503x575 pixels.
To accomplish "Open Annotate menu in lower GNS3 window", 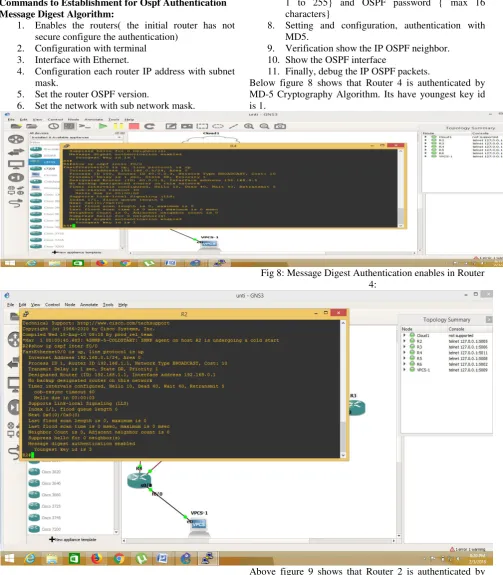I will click(x=89, y=305).
